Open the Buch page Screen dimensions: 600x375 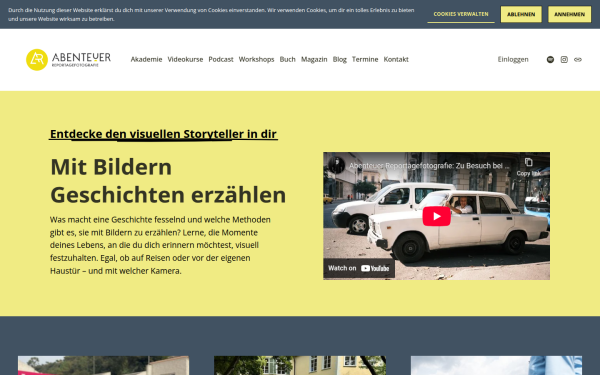[x=287, y=59]
